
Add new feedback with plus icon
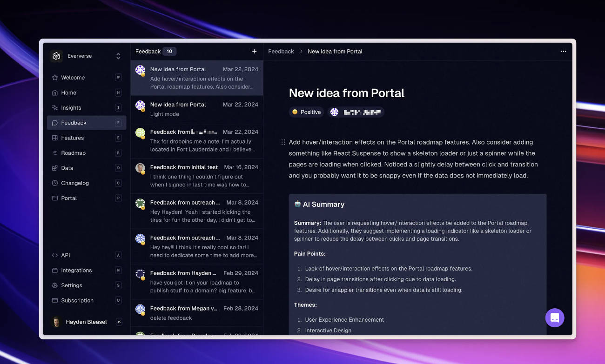254,52
